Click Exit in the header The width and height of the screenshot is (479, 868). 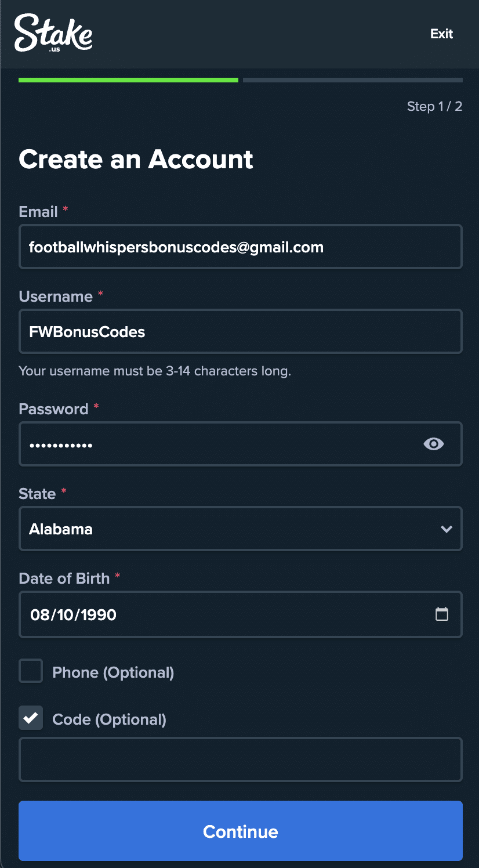coord(441,34)
